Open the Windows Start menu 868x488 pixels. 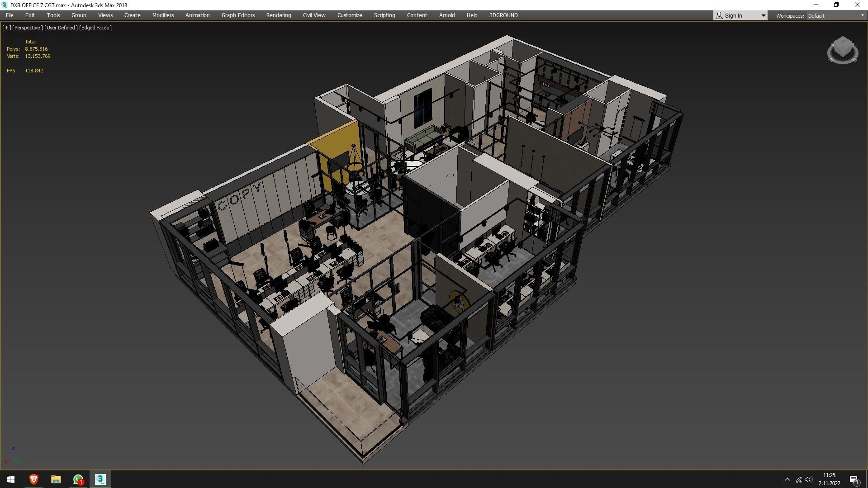point(11,479)
